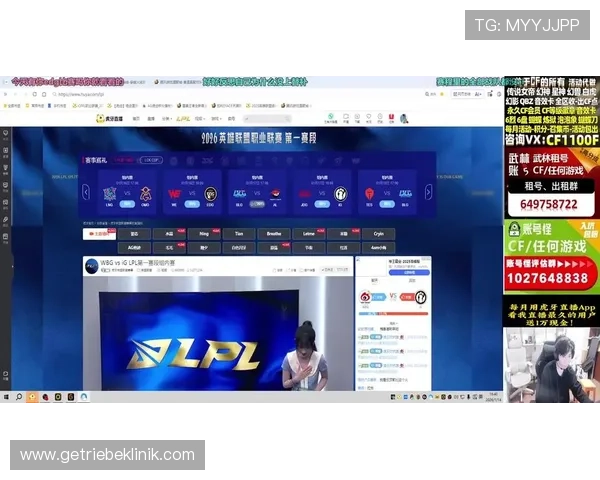
Task: Click the green circular icon in Huya header
Action: pyautogui.click(x=331, y=116)
